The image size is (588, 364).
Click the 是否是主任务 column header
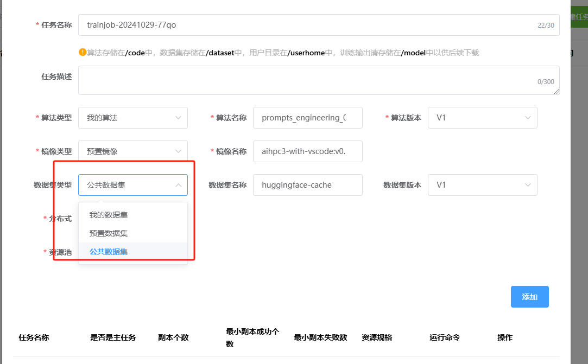tap(113, 337)
